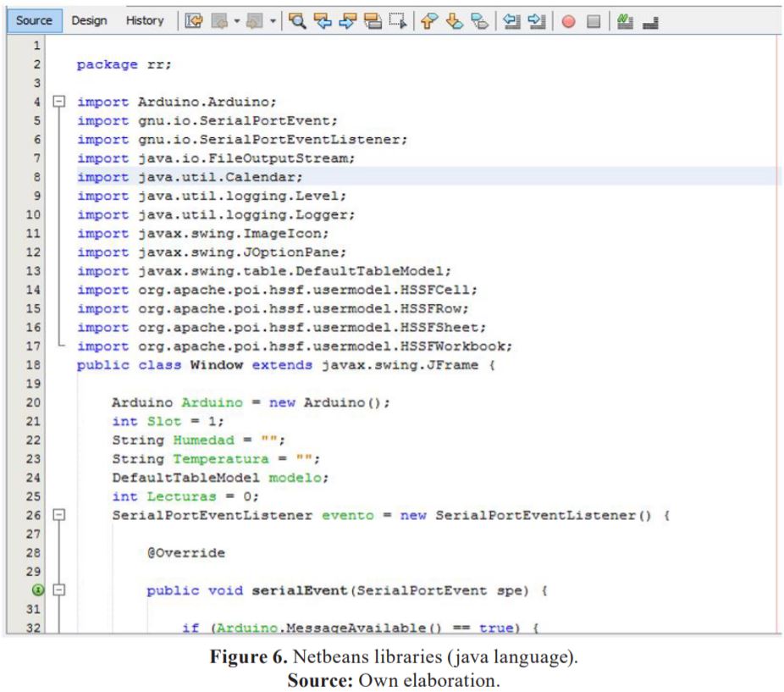Toggle Rectangular Selection icon
The width and height of the screenshot is (784, 692).
pyautogui.click(x=398, y=21)
